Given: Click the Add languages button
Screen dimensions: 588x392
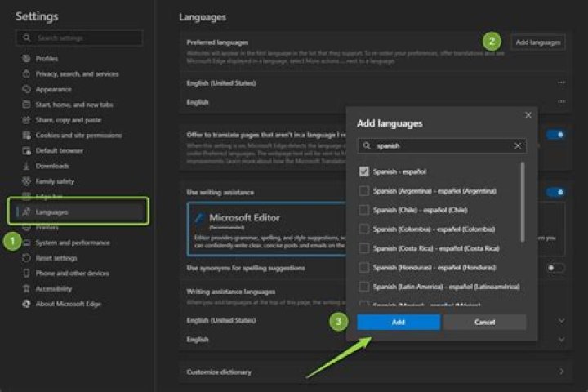Looking at the screenshot, I should coord(538,42).
